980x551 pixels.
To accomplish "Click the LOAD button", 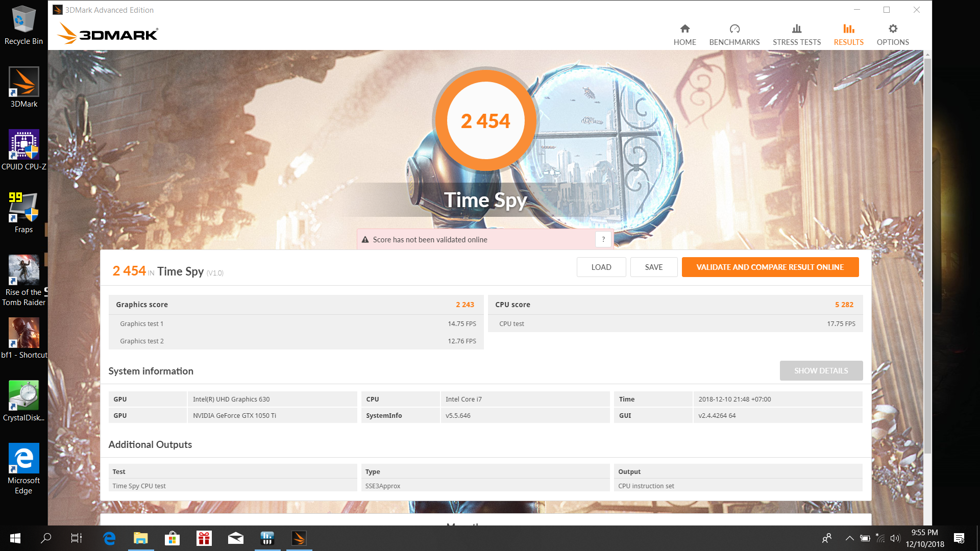I will tap(601, 267).
